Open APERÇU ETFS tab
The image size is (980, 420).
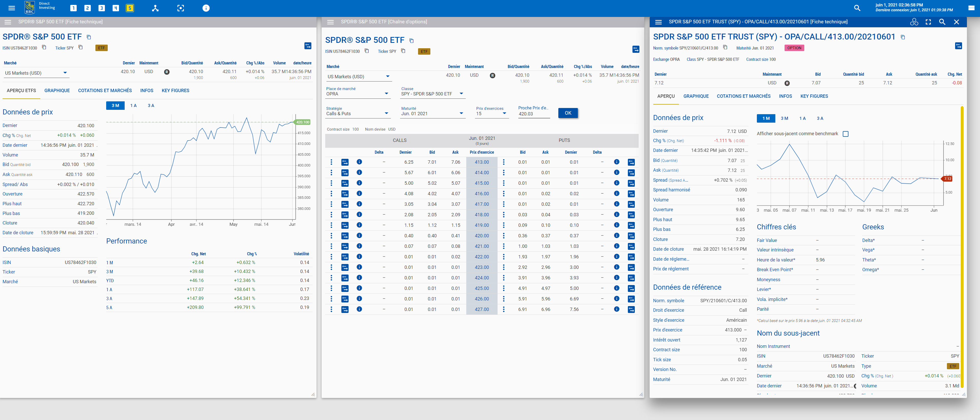coord(21,91)
